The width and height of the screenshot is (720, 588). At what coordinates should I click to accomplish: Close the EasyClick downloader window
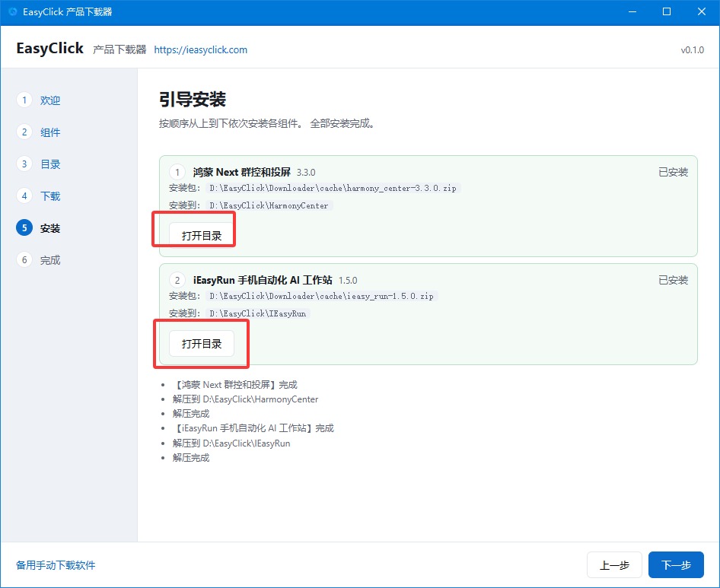701,12
